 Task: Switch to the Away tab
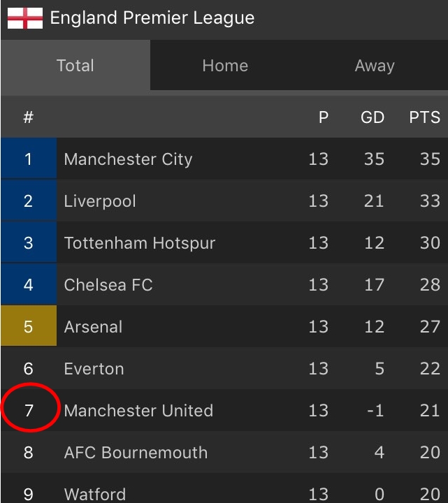click(374, 66)
